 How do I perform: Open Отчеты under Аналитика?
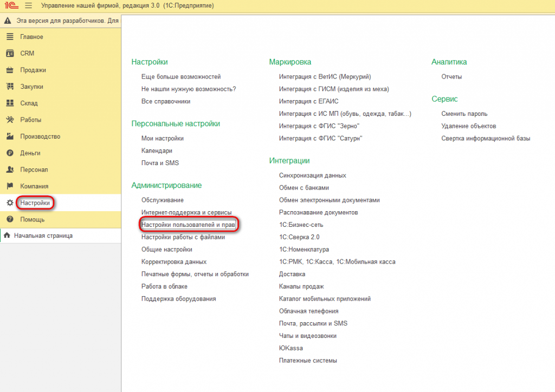tap(451, 77)
